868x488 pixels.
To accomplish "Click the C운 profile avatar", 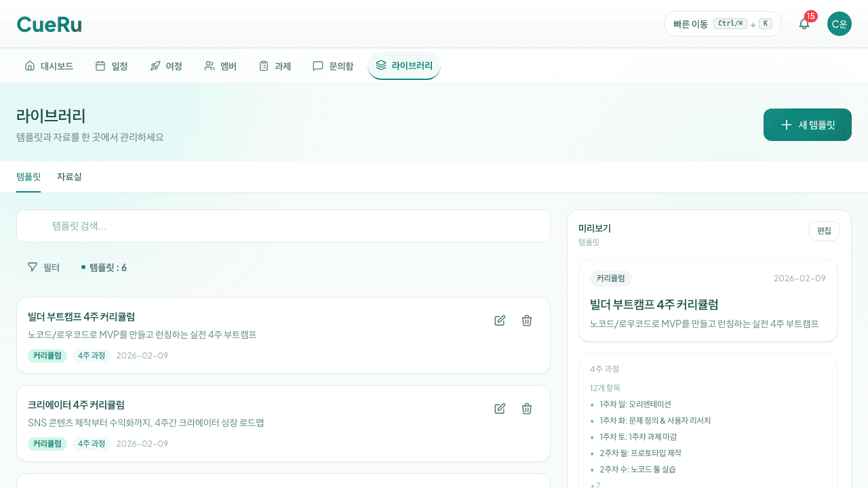I will coord(839,23).
